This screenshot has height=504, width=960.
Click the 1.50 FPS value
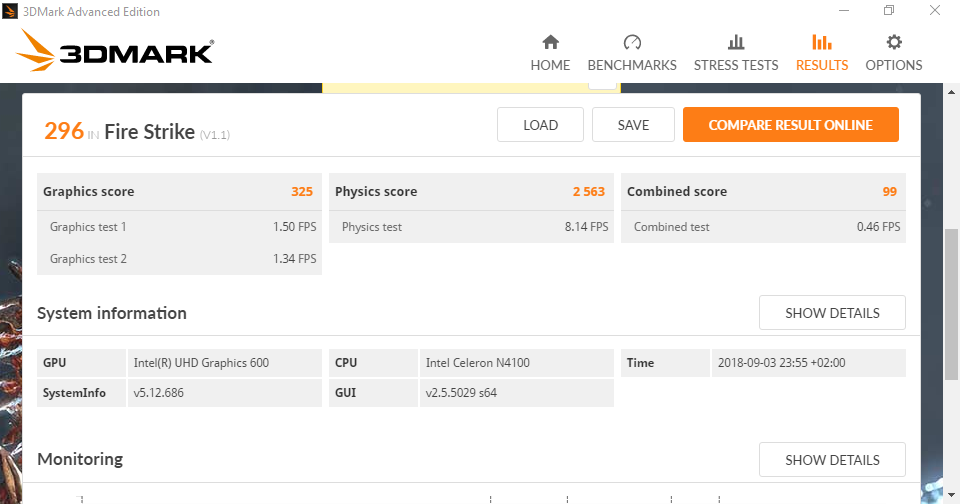pyautogui.click(x=294, y=227)
